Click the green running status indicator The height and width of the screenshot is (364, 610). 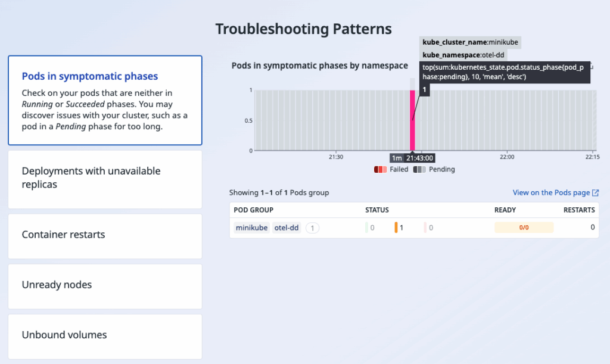pyautogui.click(x=366, y=228)
